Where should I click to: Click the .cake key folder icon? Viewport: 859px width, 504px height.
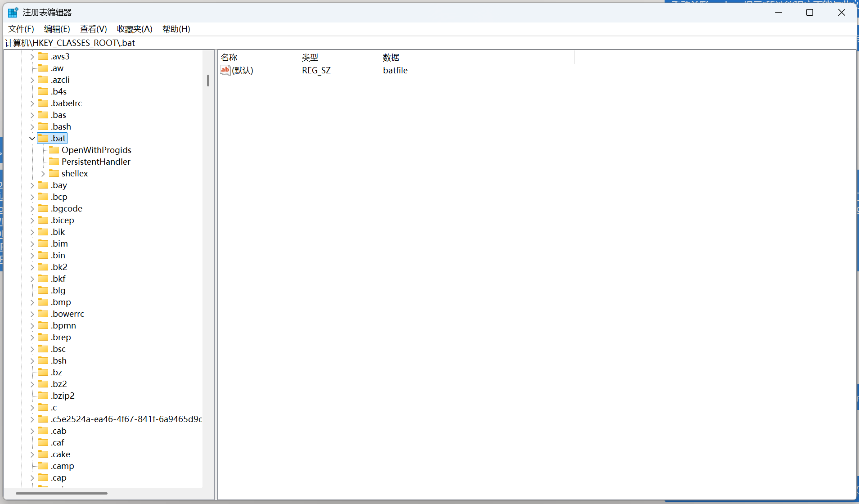[43, 454]
